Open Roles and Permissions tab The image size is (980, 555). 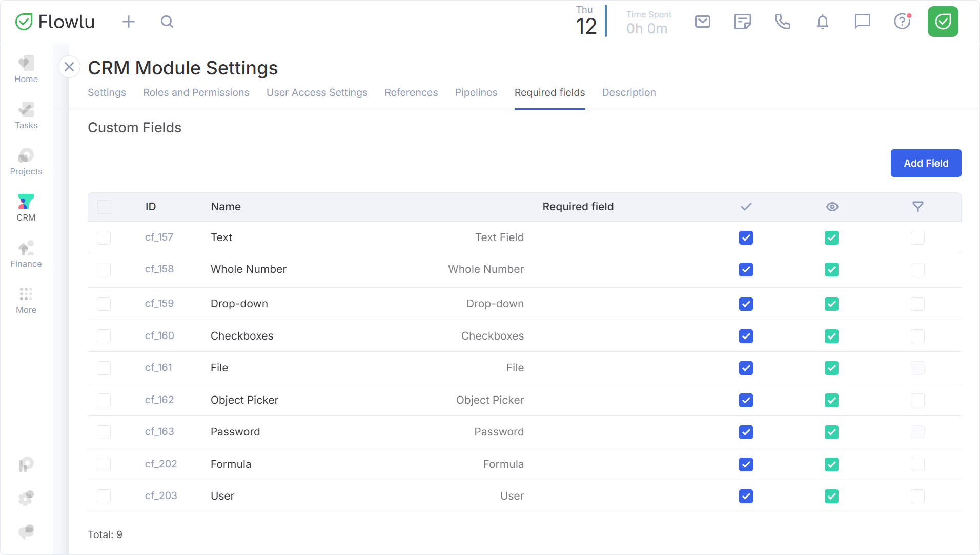pos(196,92)
